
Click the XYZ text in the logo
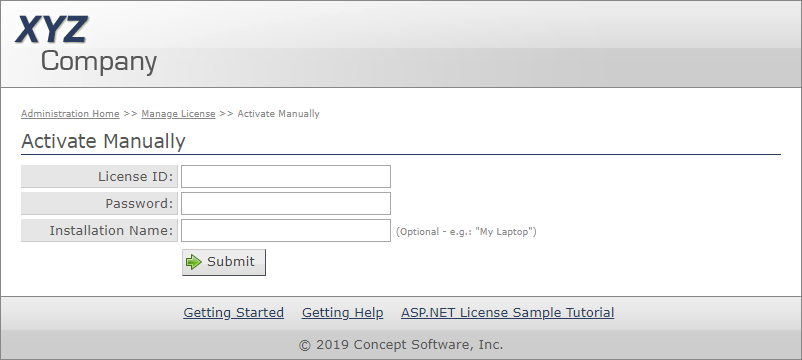pyautogui.click(x=52, y=29)
